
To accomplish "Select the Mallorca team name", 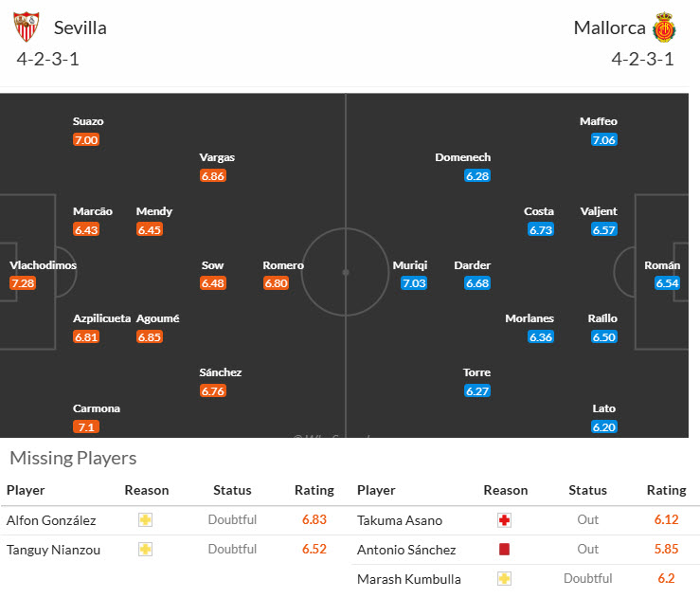I will 609,27.
